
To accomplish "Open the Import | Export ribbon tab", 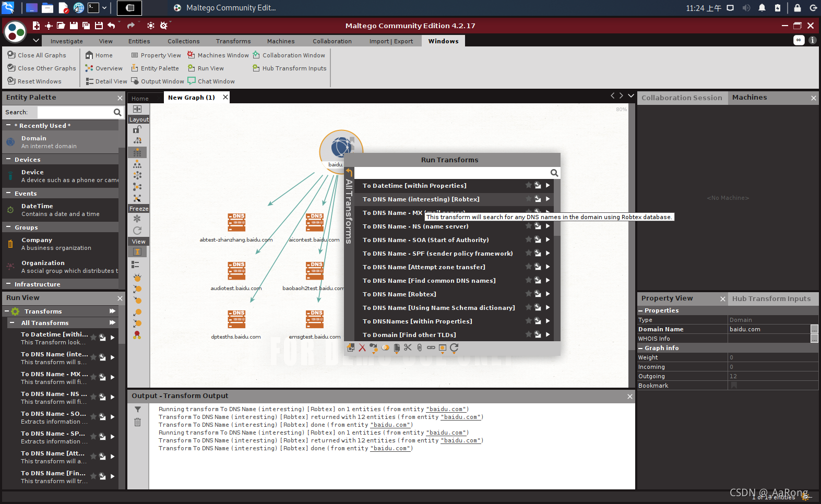I will pyautogui.click(x=391, y=41).
